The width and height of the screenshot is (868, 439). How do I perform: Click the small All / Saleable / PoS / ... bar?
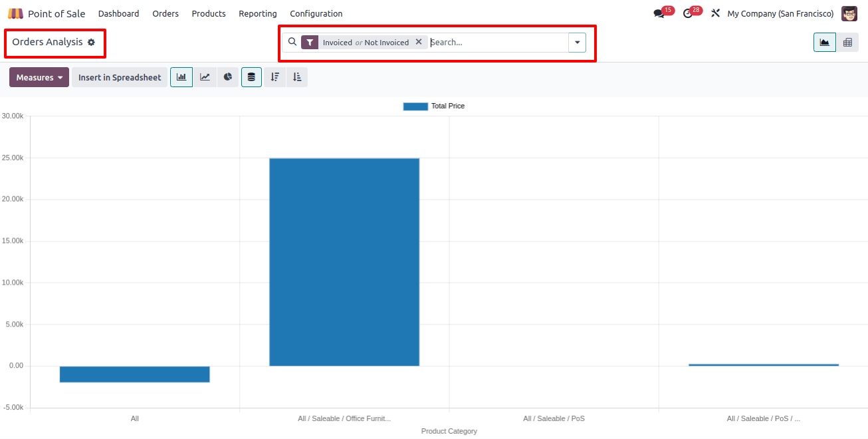(x=764, y=365)
